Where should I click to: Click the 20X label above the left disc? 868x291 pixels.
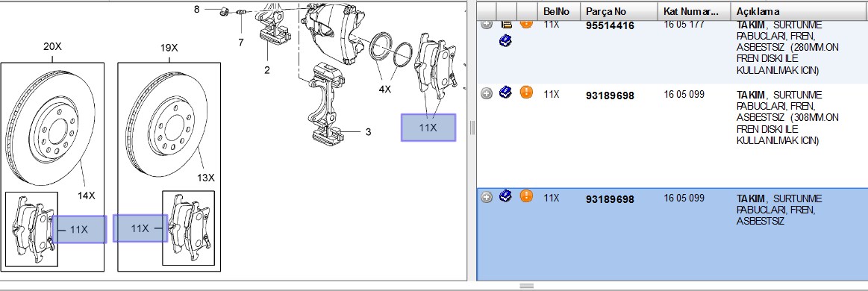pyautogui.click(x=52, y=47)
